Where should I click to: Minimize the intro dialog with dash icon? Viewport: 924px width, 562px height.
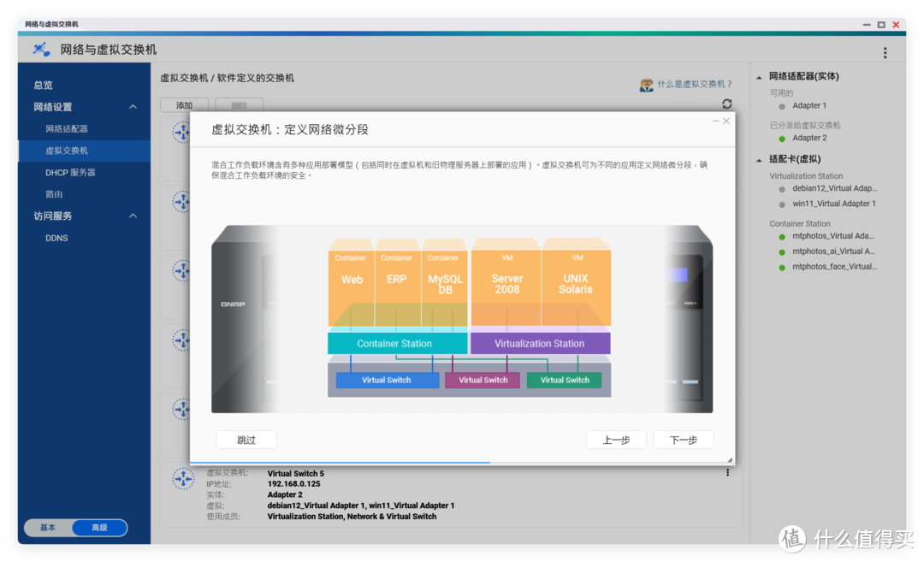(x=716, y=121)
